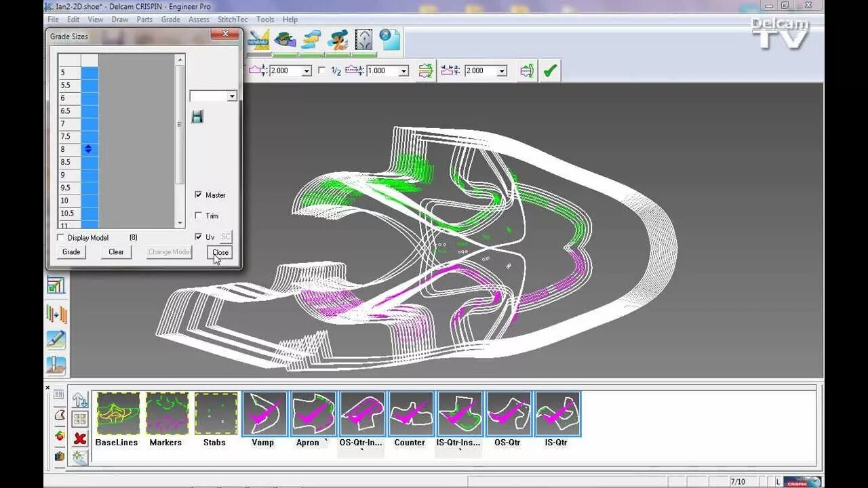Image resolution: width=868 pixels, height=488 pixels.
Task: Click the chart with green check sidebar icon
Action: 56,286
